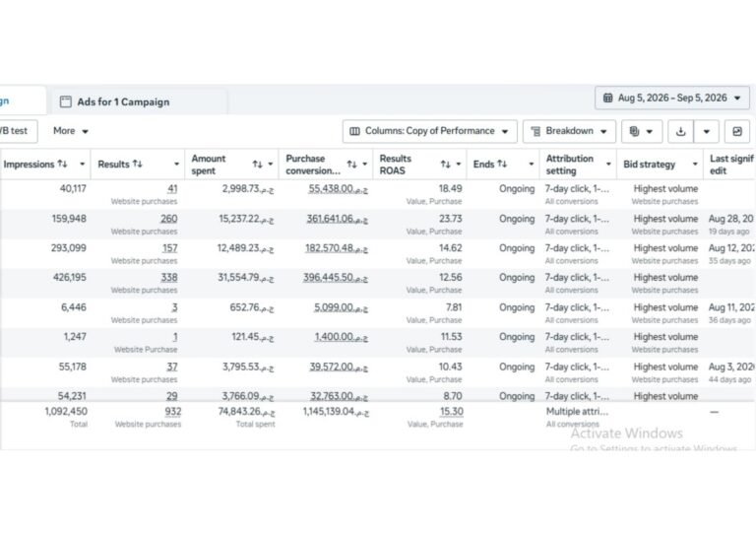Click amount spent cell 15,237.22
Image resolution: width=756 pixels, height=535 pixels.
tap(246, 219)
